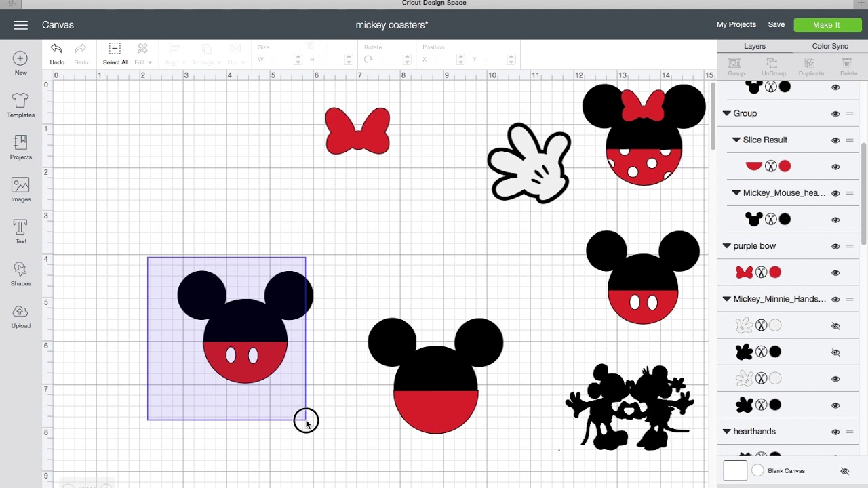Select the Minnie head with polka dots
Image resolution: width=868 pixels, height=488 pixels.
(644, 134)
